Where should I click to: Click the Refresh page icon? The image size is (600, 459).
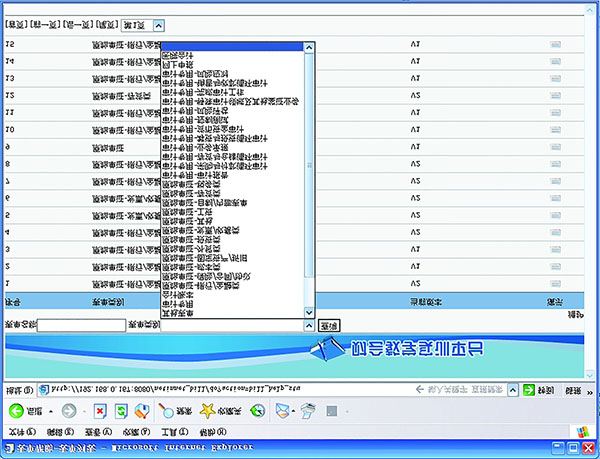(121, 410)
